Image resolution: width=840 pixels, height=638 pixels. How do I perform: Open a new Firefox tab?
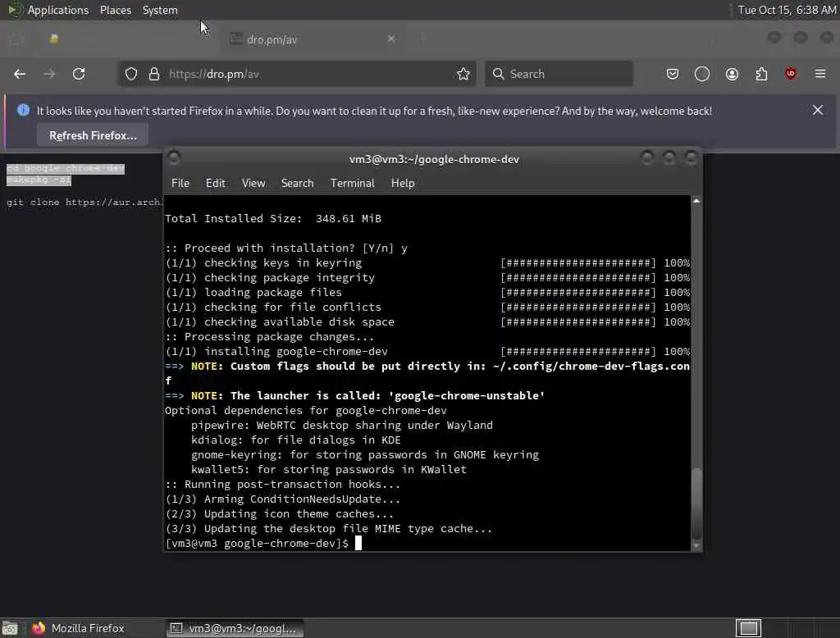pos(423,39)
